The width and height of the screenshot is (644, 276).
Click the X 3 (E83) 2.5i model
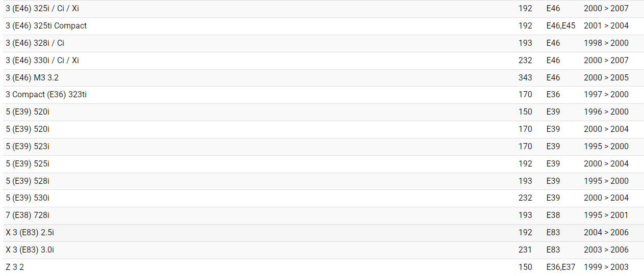pos(30,233)
